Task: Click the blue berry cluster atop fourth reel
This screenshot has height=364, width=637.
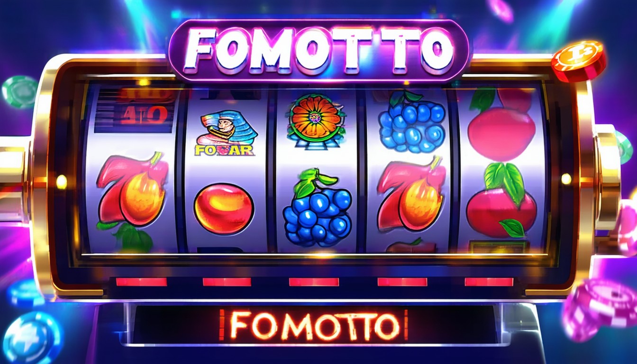Action: point(412,122)
